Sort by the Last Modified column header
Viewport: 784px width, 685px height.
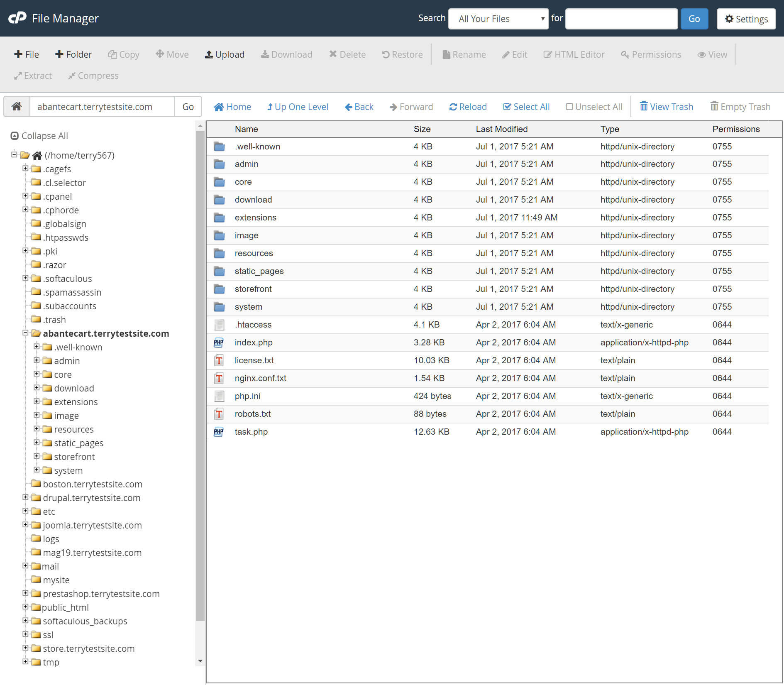pyautogui.click(x=502, y=129)
